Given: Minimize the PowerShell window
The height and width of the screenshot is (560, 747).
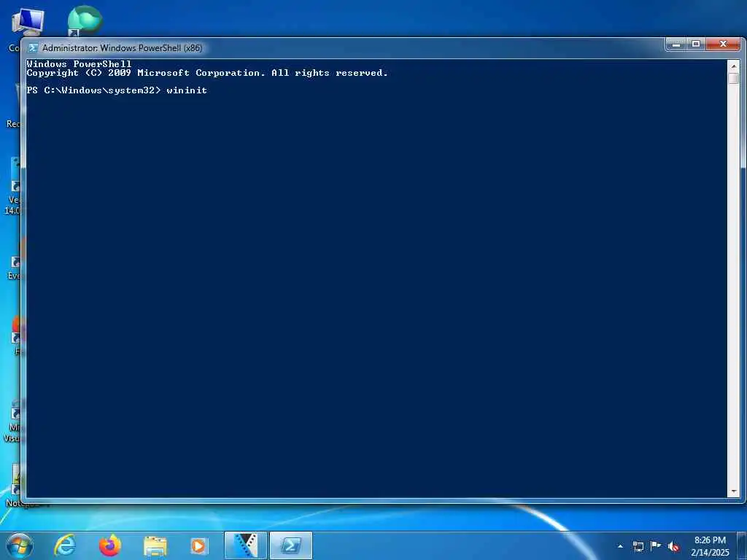Looking at the screenshot, I should pyautogui.click(x=676, y=44).
